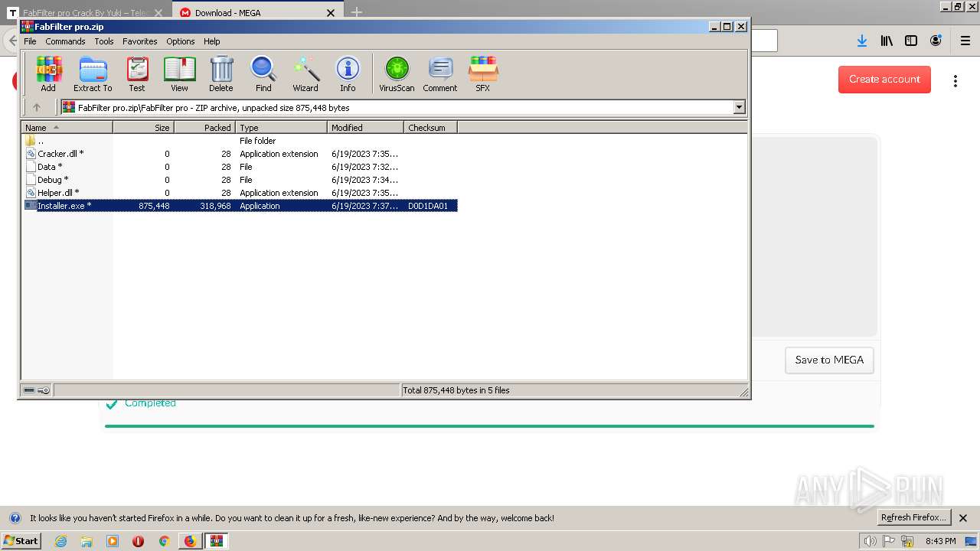Go up one folder level arrow
Viewport: 980px width, 551px height.
tap(36, 108)
